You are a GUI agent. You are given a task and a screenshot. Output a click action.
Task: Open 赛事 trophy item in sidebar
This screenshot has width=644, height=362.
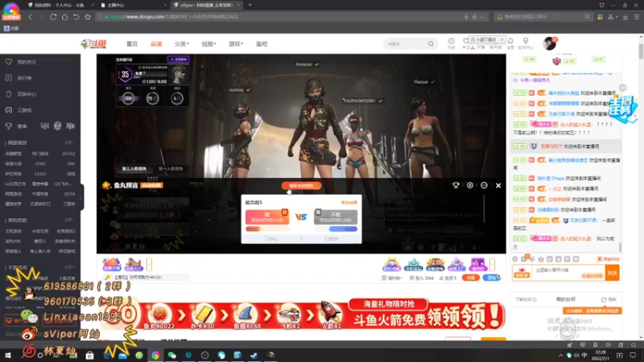[16, 126]
